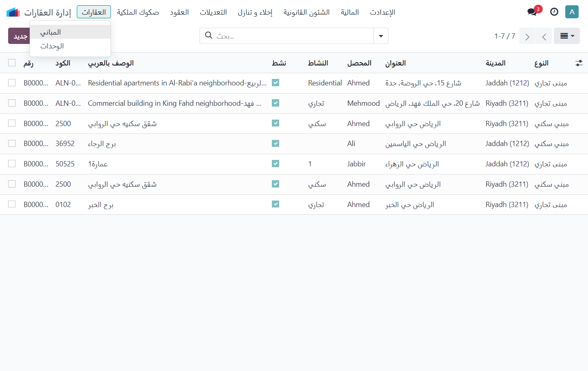This screenshot has height=371, width=588.
Task: Click the برج الرجاء description cell
Action: click(x=102, y=144)
